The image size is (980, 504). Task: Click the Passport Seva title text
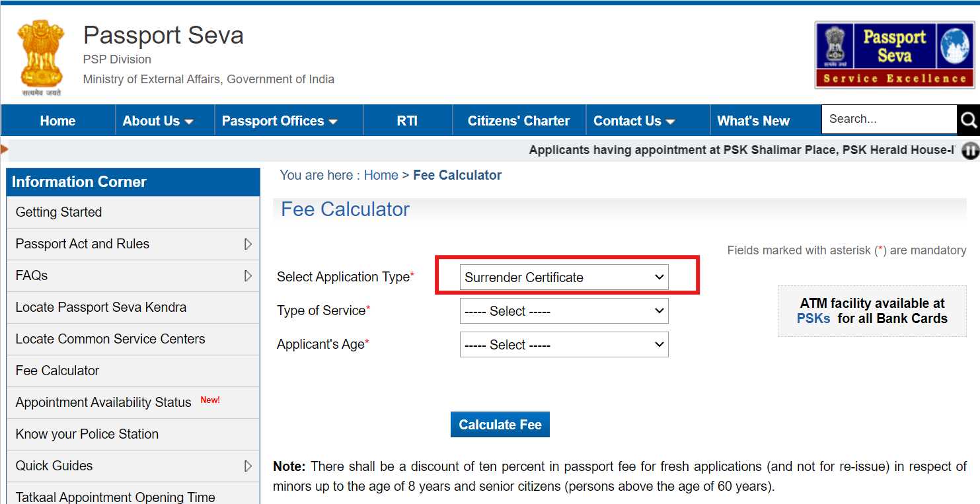tap(163, 35)
